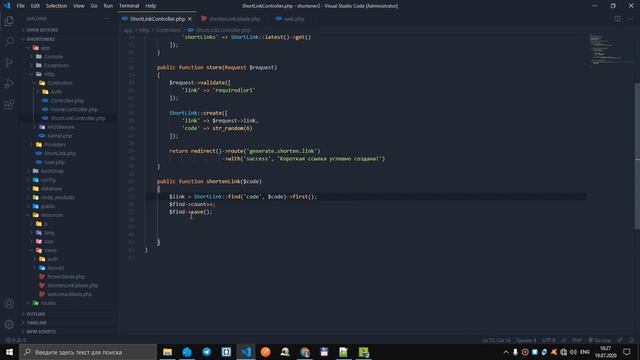Image resolution: width=640 pixels, height=360 pixels.
Task: Collapse the app folder
Action: coord(45,48)
